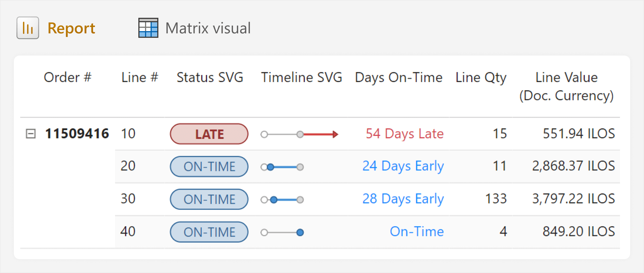Click order number 11509416
644x273 pixels.
pos(77,133)
